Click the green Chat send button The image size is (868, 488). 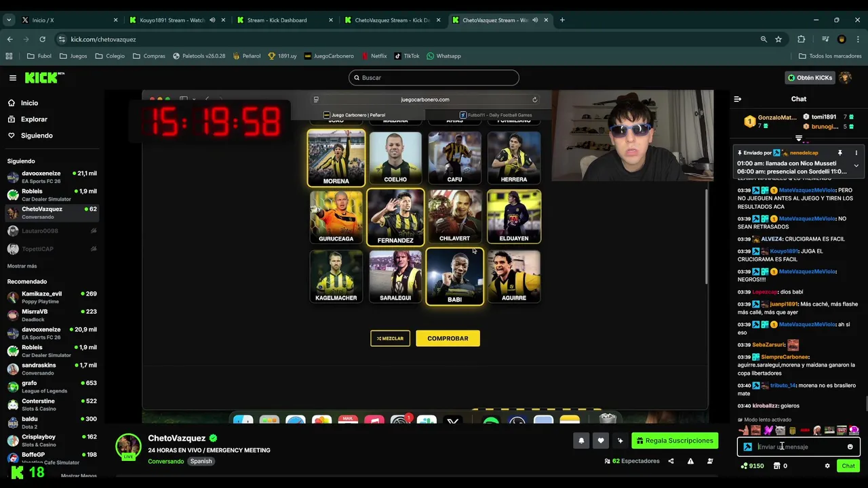(x=848, y=466)
